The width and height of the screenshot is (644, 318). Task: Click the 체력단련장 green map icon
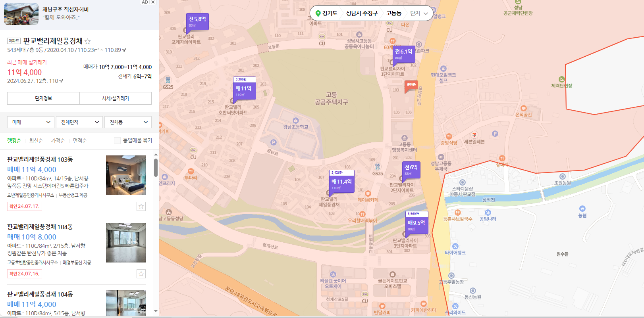coord(561,79)
